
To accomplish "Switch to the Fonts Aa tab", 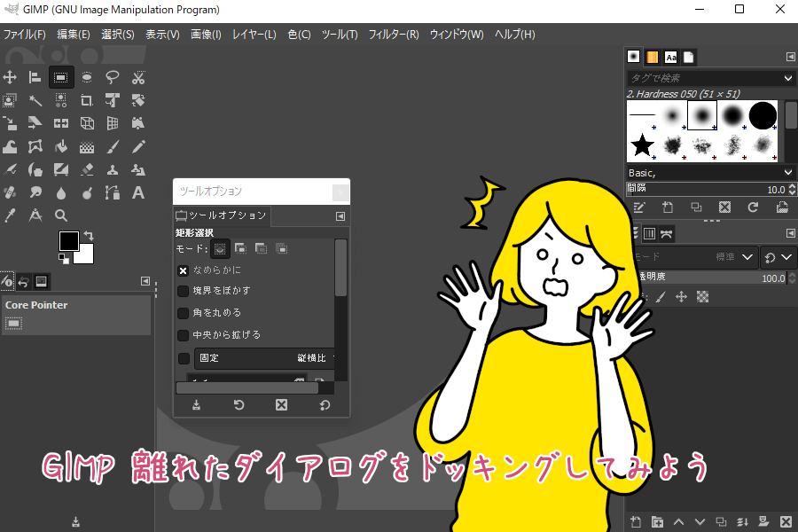I will (671, 57).
